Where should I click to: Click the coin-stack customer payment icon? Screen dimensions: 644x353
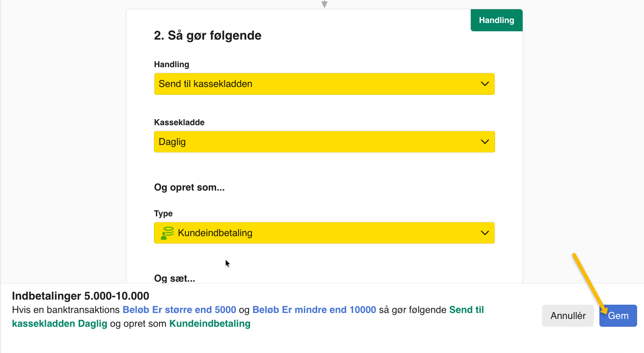[x=167, y=233]
